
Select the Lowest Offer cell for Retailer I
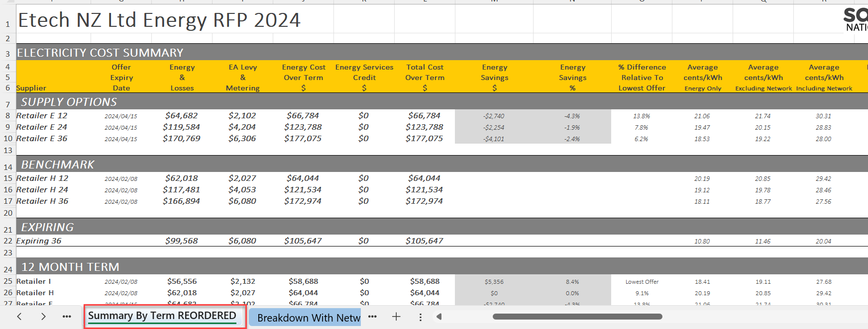pyautogui.click(x=642, y=282)
